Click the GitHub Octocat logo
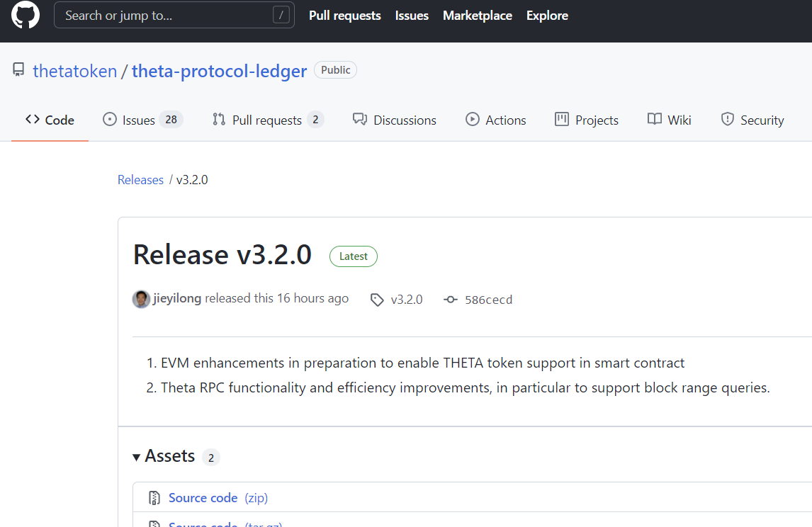The height and width of the screenshot is (527, 812). click(26, 14)
